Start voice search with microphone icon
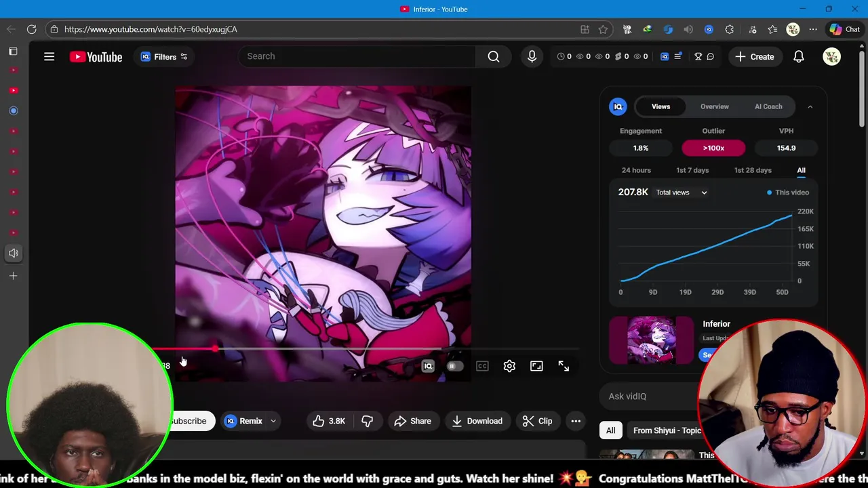This screenshot has width=868, height=488. point(532,56)
